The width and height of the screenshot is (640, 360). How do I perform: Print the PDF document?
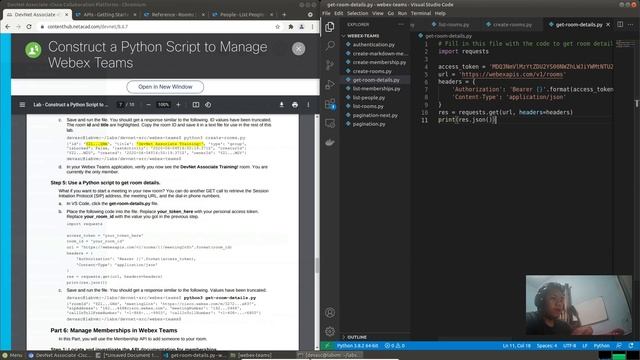coord(295,105)
